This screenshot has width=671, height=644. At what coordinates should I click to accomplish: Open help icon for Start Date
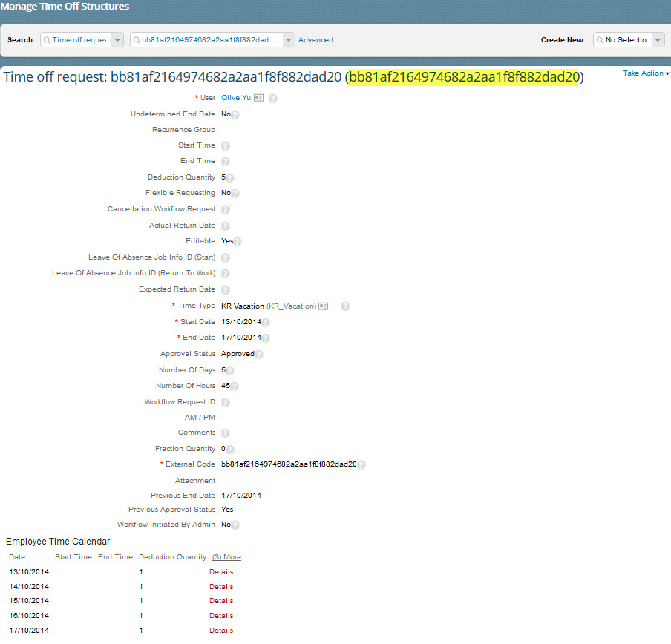coord(265,323)
